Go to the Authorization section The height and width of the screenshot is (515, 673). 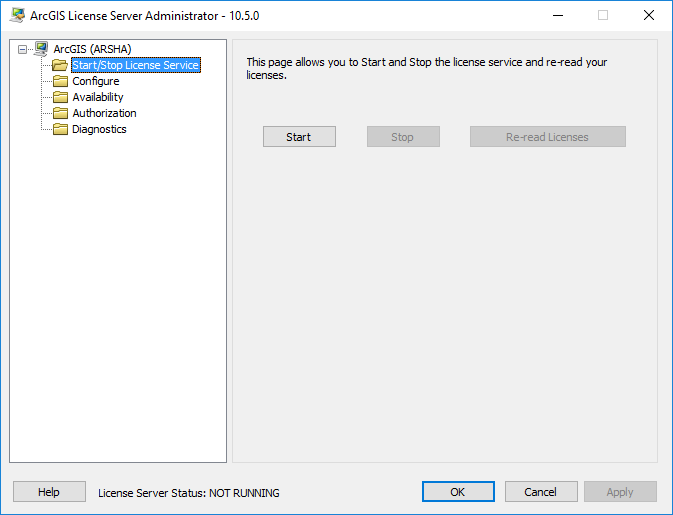(104, 113)
